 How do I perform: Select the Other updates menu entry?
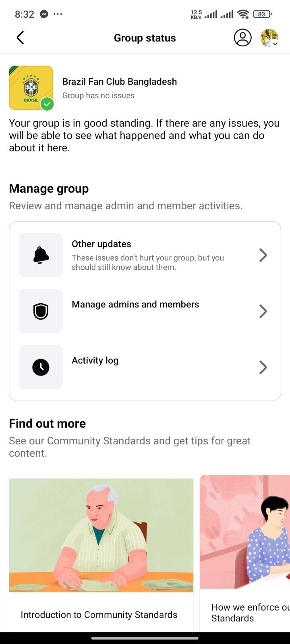pos(145,255)
